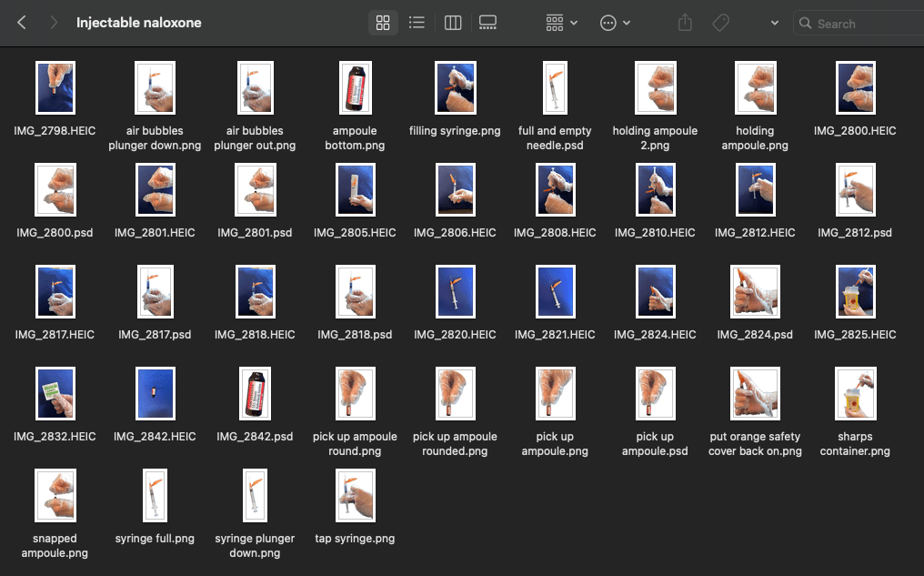The image size is (924, 576).
Task: Open the Group By dropdown
Action: [x=561, y=23]
